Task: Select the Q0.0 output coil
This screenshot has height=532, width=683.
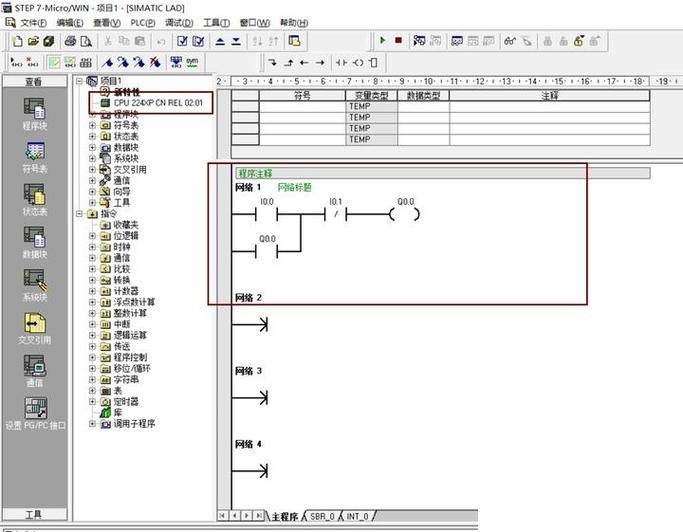Action: point(405,214)
